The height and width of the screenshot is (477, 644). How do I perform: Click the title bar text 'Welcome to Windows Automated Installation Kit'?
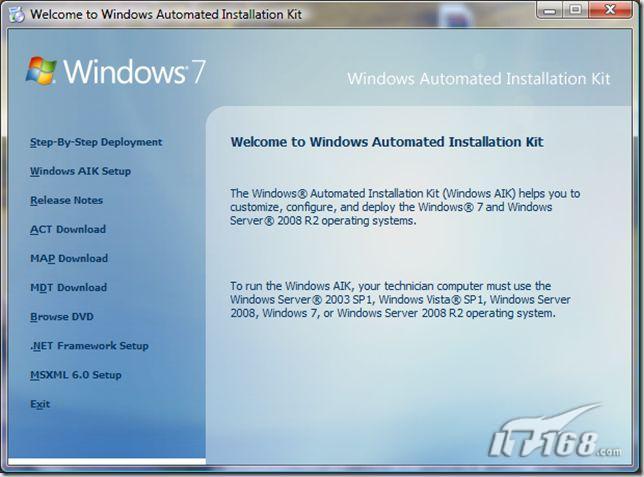tap(166, 14)
